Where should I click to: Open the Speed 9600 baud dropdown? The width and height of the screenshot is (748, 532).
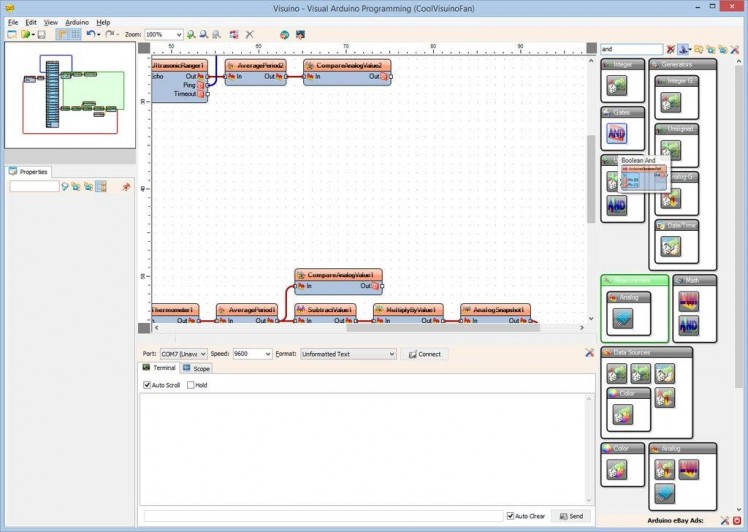click(267, 354)
